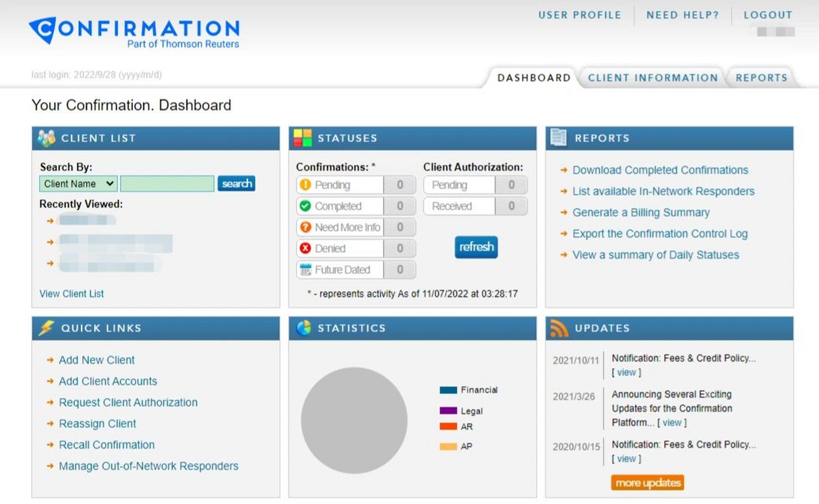Open Manage Out-of-Network Responders link

coord(148,466)
